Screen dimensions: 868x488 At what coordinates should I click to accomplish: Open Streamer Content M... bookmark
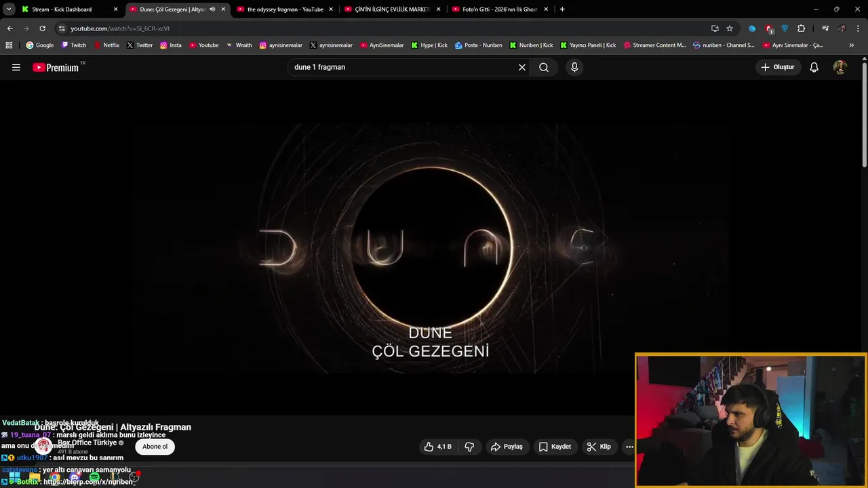pyautogui.click(x=655, y=45)
